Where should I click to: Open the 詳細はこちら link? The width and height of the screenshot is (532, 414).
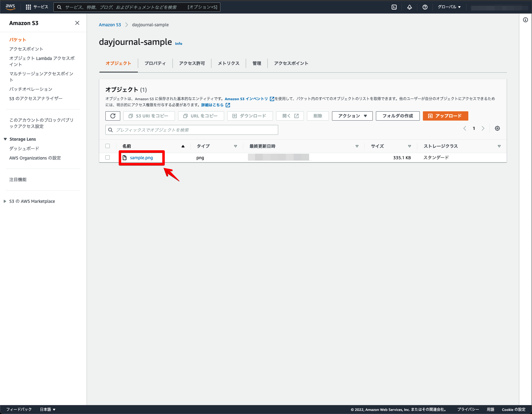coord(212,105)
